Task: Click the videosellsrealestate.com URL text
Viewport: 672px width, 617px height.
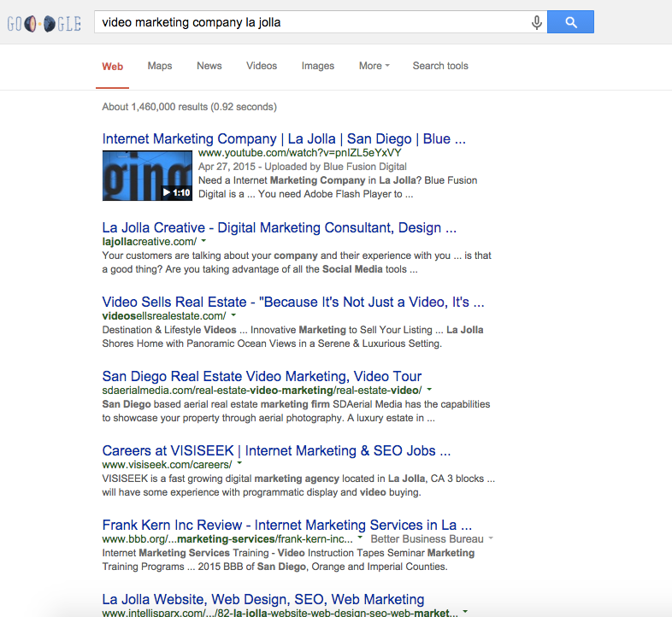Action: [164, 316]
